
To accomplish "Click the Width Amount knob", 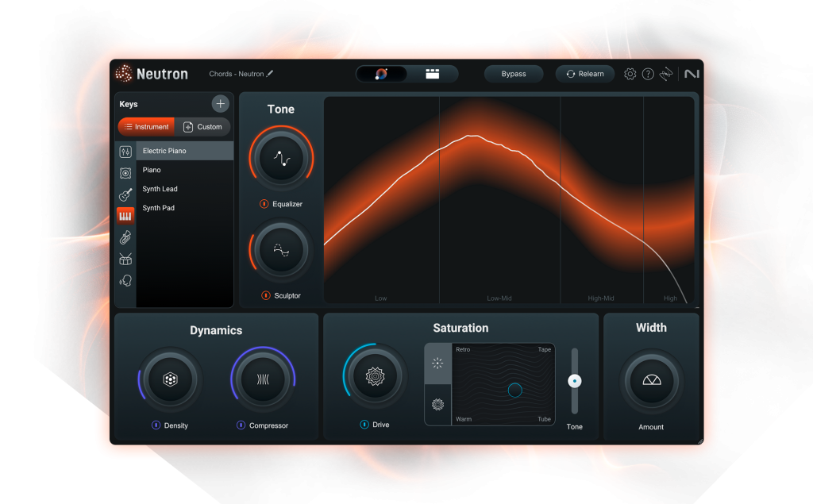I will pos(652,381).
